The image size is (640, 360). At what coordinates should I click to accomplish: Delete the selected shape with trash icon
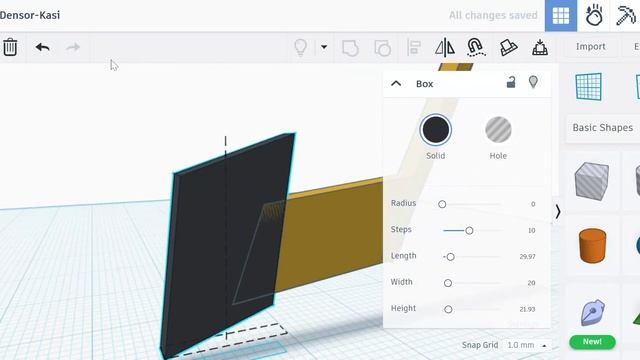coord(10,47)
